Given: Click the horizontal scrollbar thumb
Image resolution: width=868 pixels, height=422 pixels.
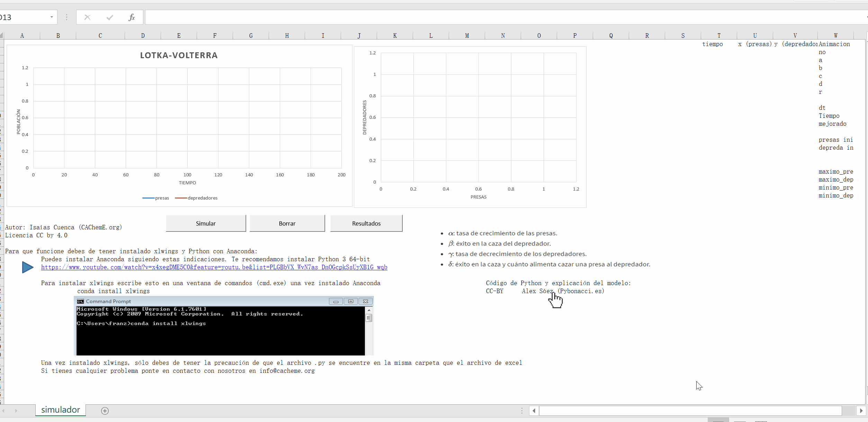Looking at the screenshot, I should (x=690, y=411).
